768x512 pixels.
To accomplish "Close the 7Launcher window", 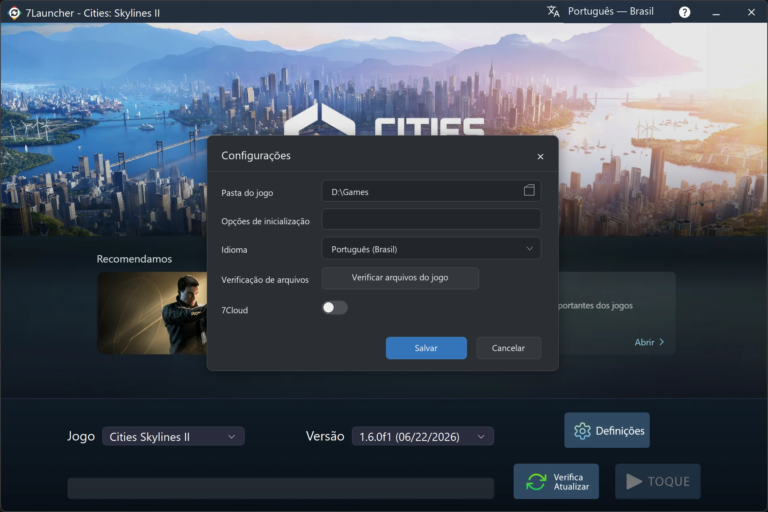I will pos(751,12).
